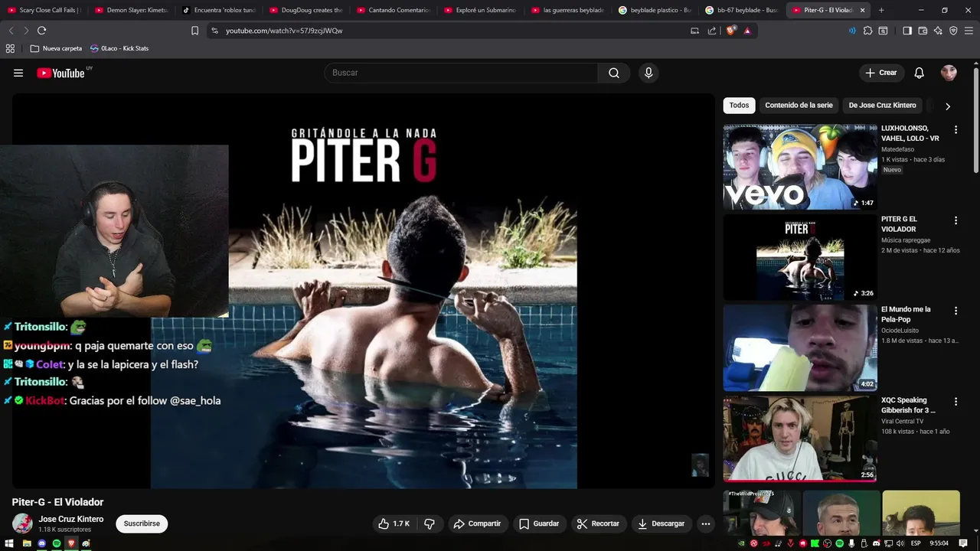Open Leo AI sparkle icon
The image size is (980, 551).
point(938,31)
